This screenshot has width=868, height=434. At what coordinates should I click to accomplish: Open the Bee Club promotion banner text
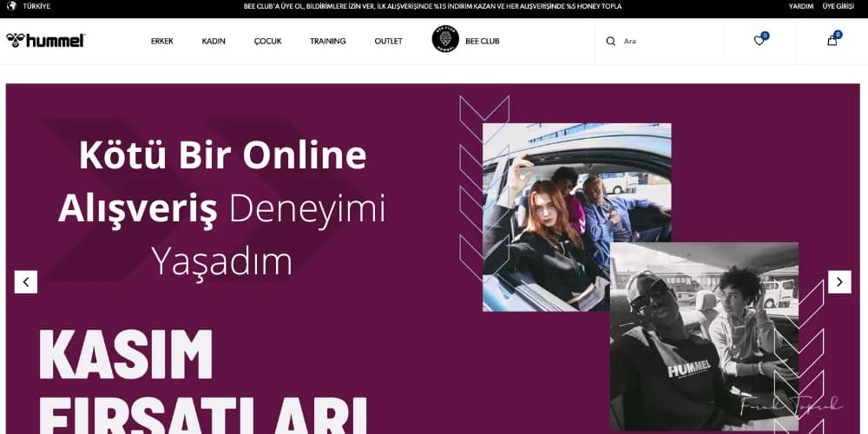432,7
